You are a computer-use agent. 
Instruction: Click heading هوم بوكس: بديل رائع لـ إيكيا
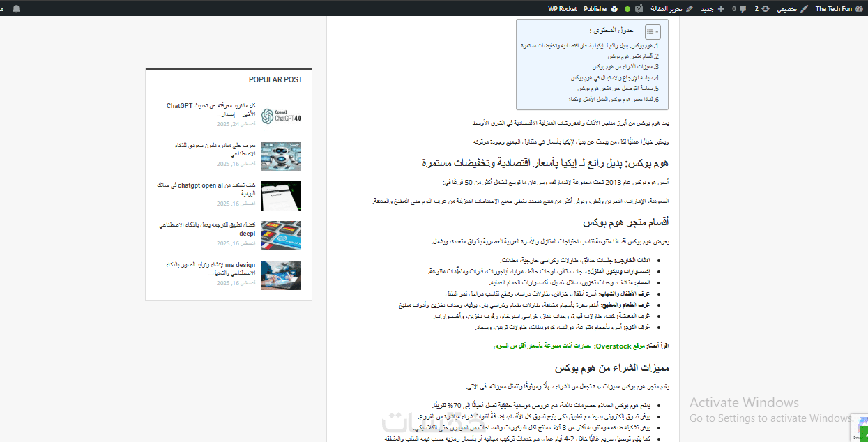click(x=545, y=162)
